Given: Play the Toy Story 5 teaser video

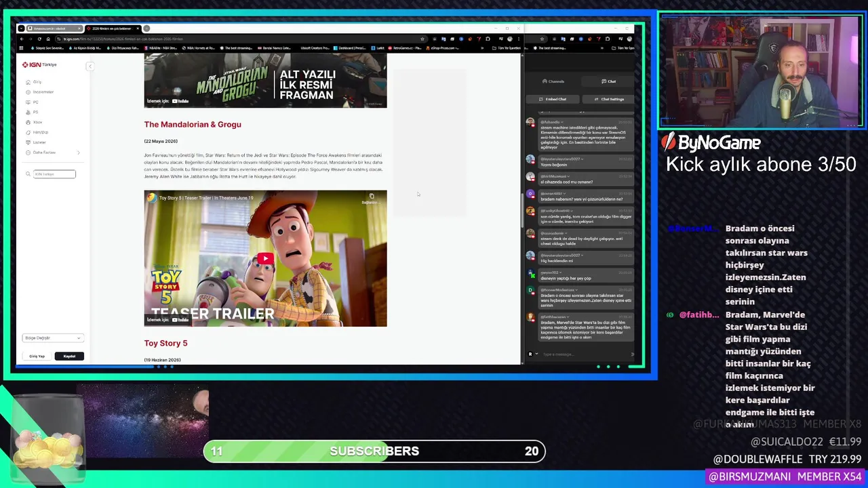Looking at the screenshot, I should tap(265, 258).
